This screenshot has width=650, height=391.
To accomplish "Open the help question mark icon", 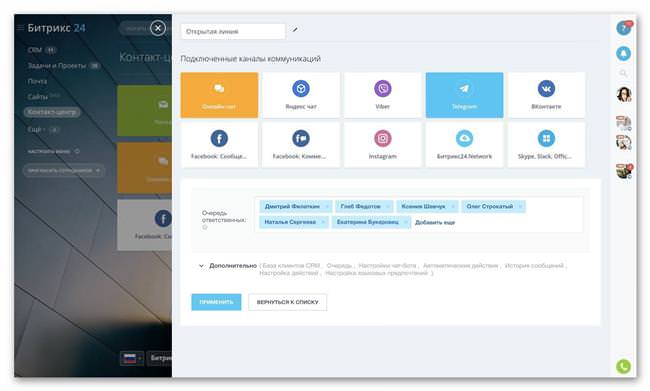I will 623,28.
